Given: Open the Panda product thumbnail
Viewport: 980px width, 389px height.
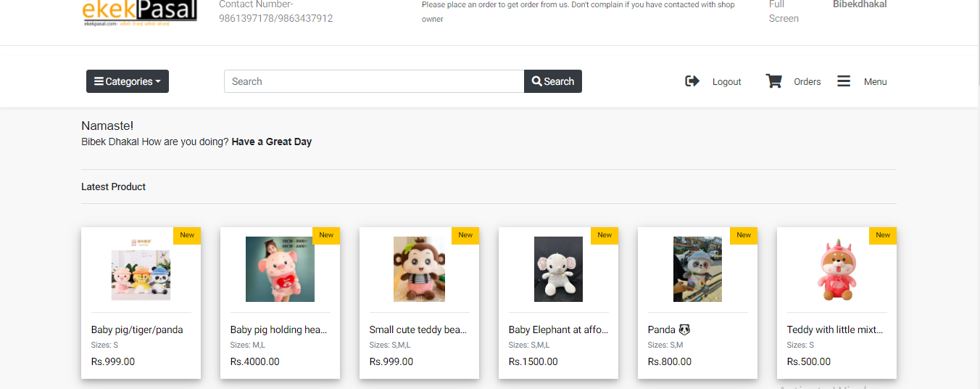Looking at the screenshot, I should 697,269.
